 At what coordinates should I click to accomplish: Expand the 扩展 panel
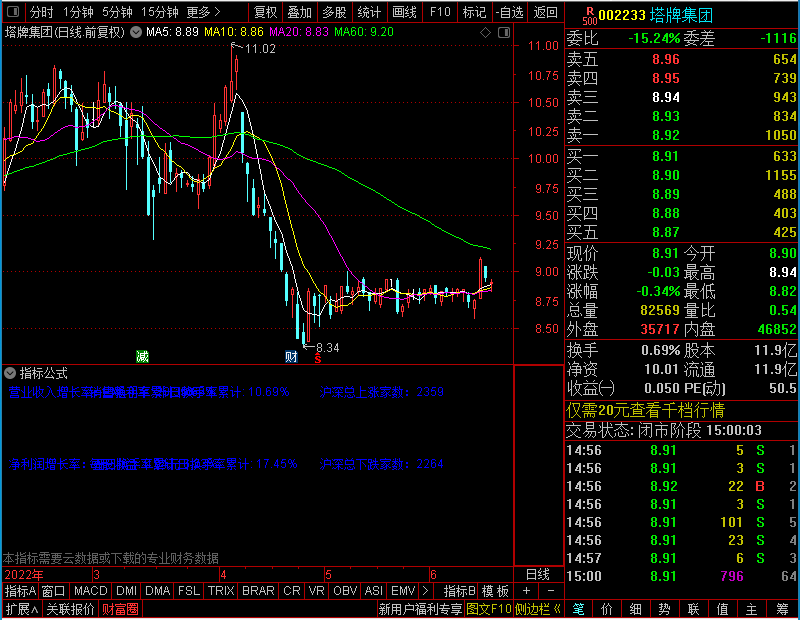coord(22,609)
